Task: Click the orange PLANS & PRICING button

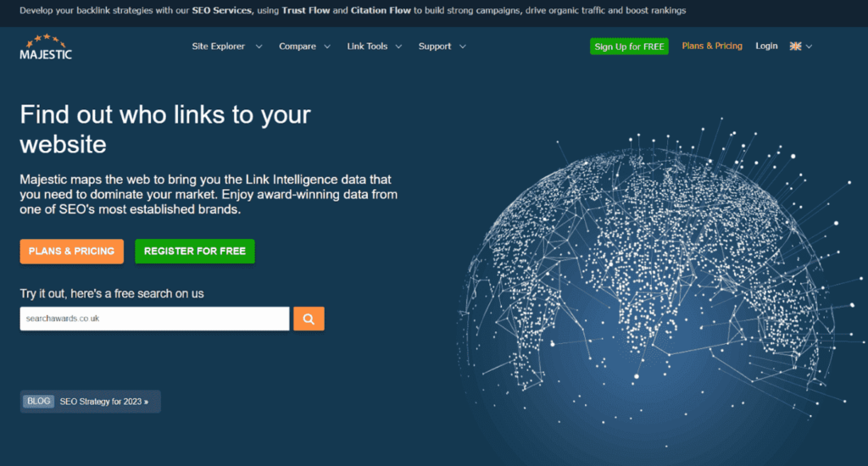Action: pos(72,252)
